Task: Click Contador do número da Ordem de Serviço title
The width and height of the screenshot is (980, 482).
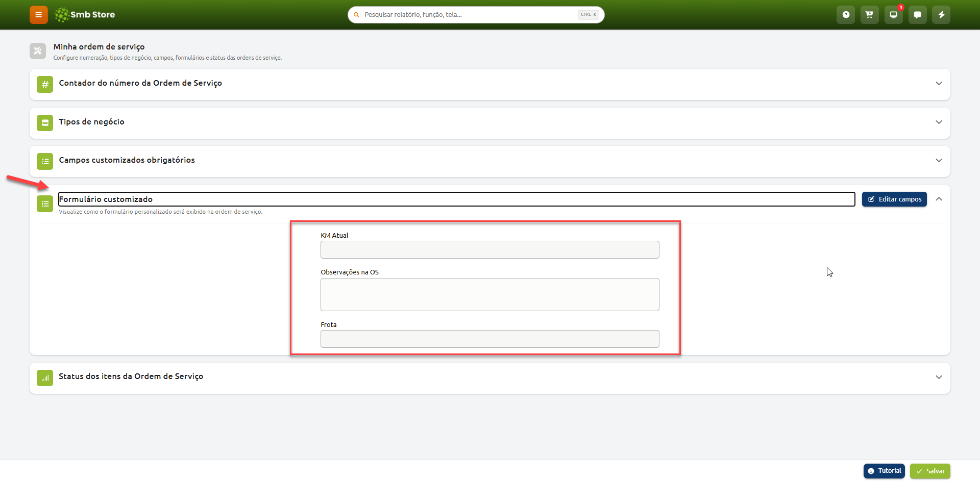Action: coord(140,83)
